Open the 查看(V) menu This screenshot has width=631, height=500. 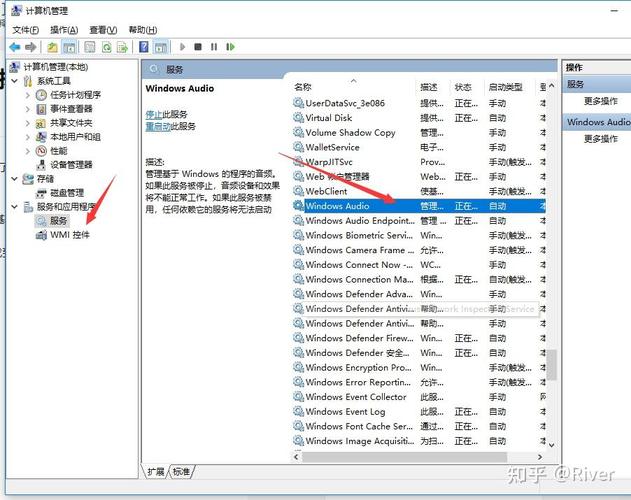coord(102,30)
